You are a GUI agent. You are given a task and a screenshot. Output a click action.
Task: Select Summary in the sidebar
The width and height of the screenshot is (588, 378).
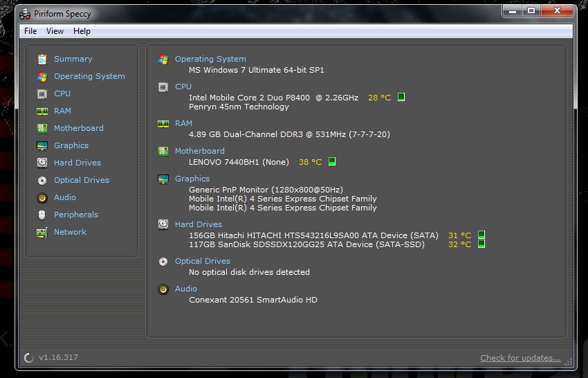point(73,59)
